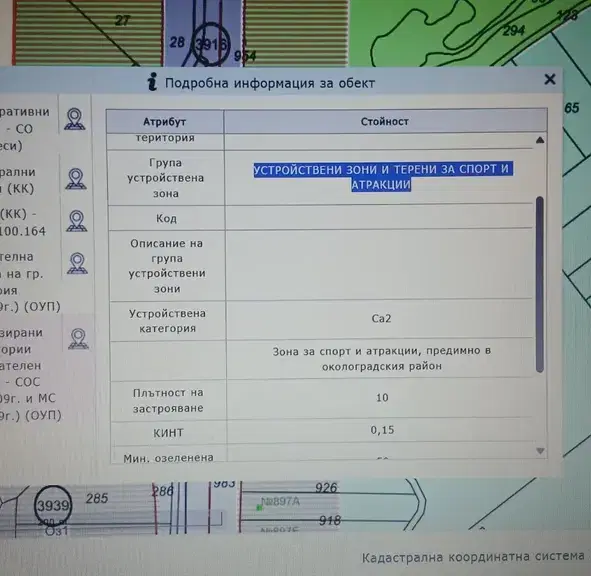The width and height of the screenshot is (591, 576).
Task: Click locate icon next to 'ративни - СО' layer
Action: 75,119
